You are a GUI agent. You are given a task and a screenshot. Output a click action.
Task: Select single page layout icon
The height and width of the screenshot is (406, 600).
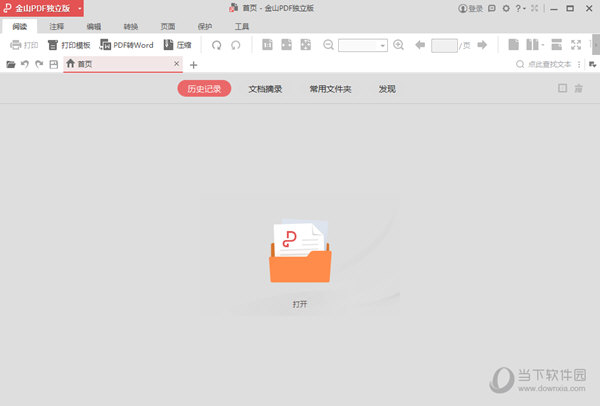click(x=514, y=45)
